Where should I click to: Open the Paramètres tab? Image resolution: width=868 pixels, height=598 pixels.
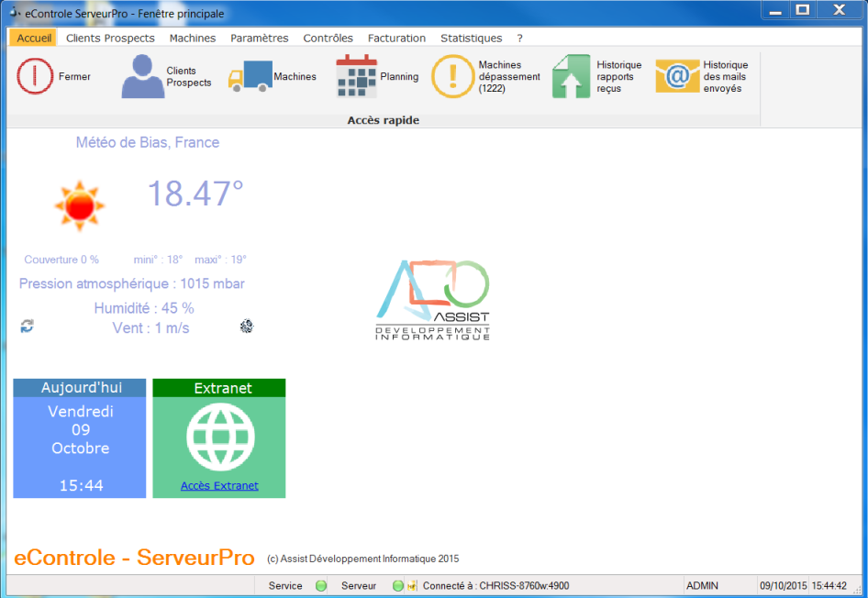pos(260,39)
